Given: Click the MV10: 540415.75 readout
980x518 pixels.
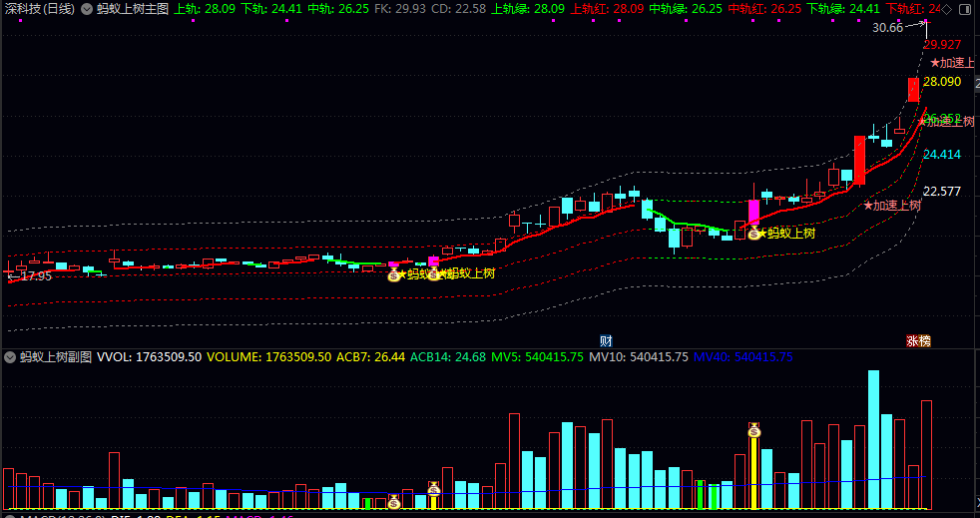Looking at the screenshot, I should click(x=639, y=357).
